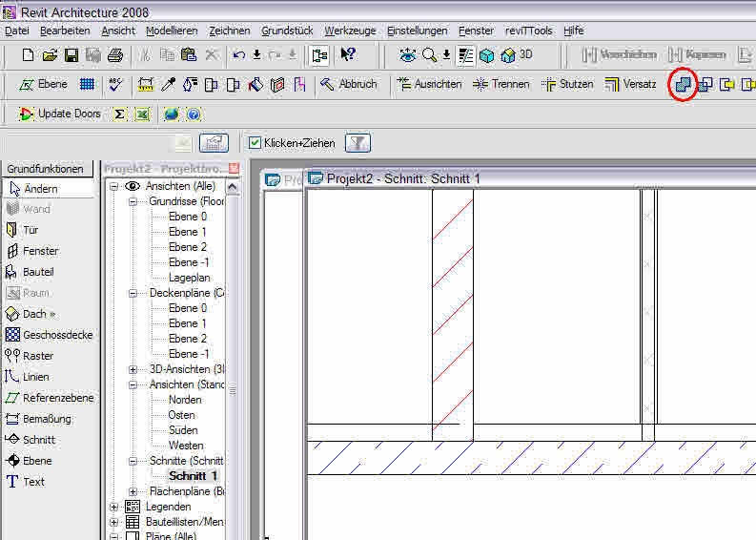756x540 pixels.
Task: Select the Ebene work plane tool
Action: pyautogui.click(x=43, y=85)
